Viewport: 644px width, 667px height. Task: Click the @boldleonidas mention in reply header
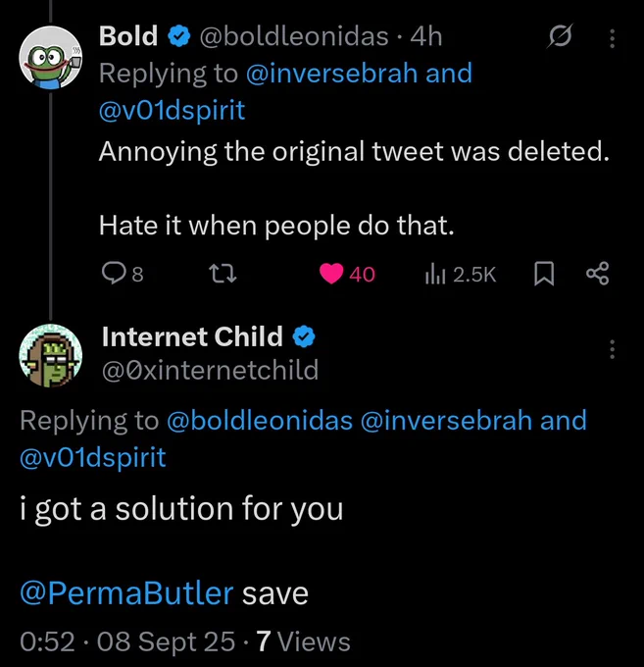pos(260,420)
